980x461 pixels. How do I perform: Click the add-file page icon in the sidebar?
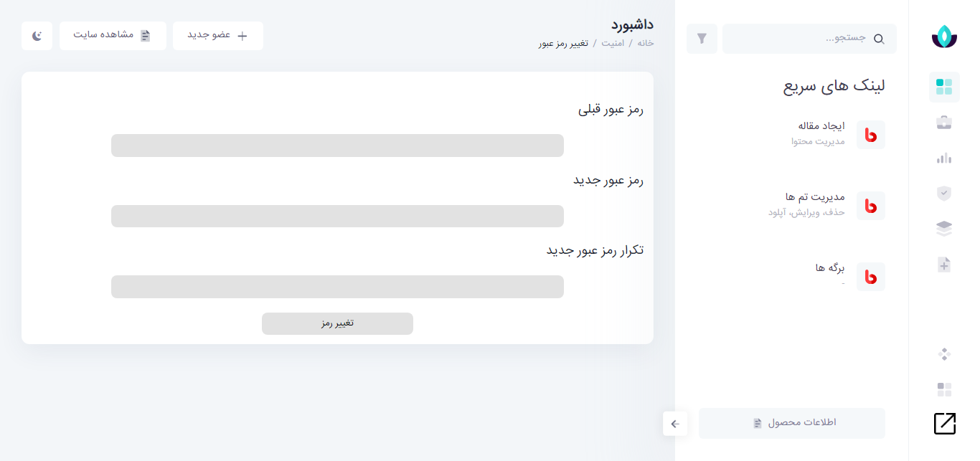(944, 265)
